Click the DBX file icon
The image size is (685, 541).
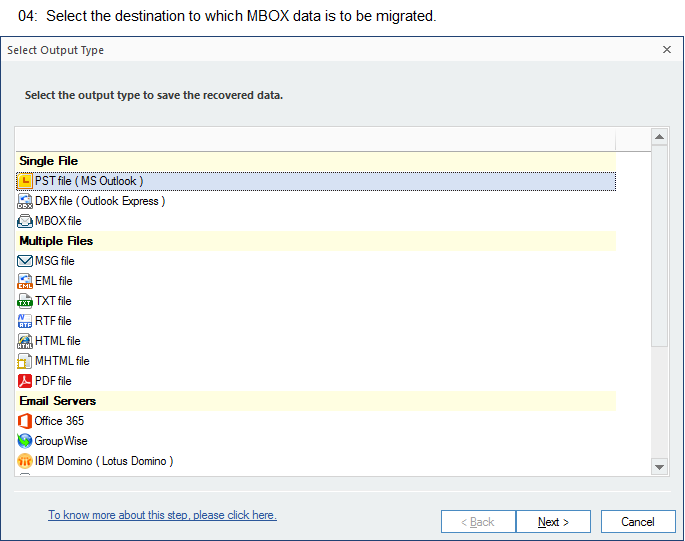pyautogui.click(x=25, y=201)
